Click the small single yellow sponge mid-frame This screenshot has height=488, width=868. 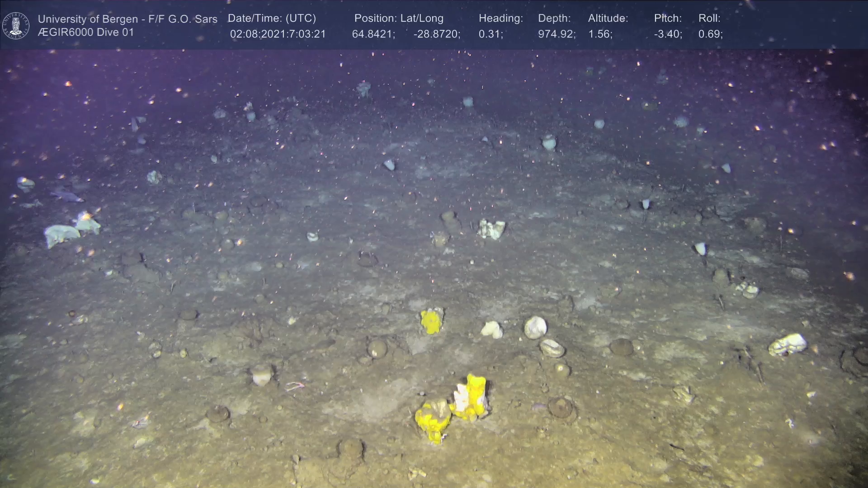pyautogui.click(x=431, y=321)
